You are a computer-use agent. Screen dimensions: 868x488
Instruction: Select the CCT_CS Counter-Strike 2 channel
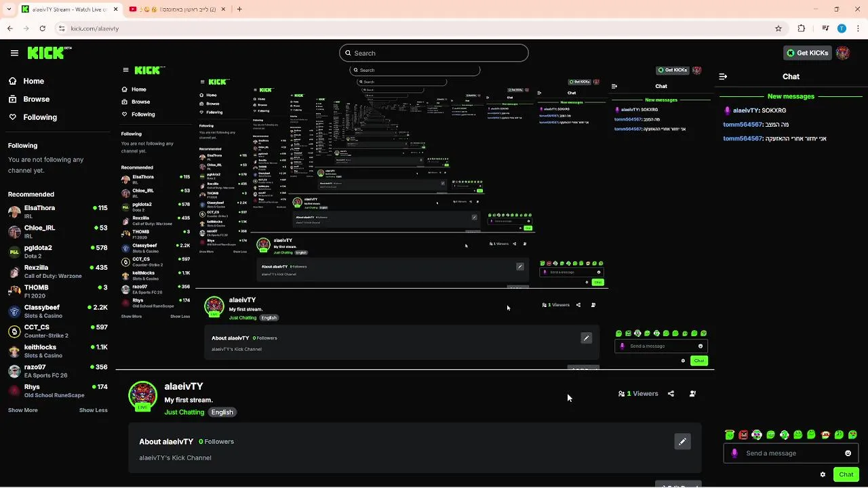coord(58,331)
